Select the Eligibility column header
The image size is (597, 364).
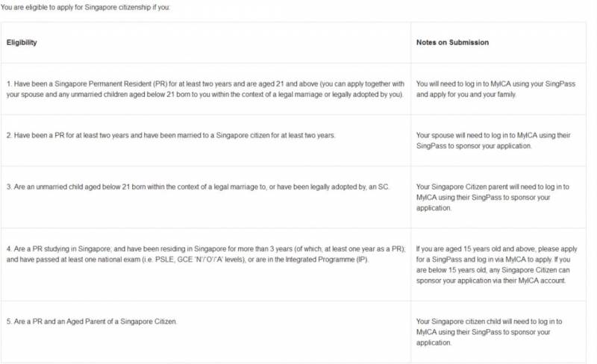[22, 43]
